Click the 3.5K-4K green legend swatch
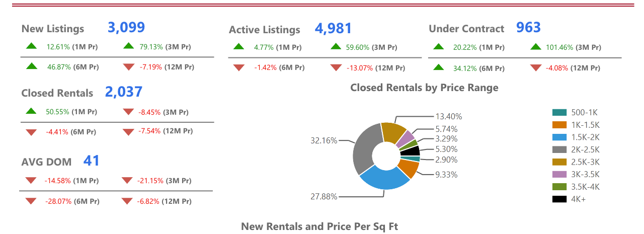The width and height of the screenshot is (644, 234). pos(559,187)
